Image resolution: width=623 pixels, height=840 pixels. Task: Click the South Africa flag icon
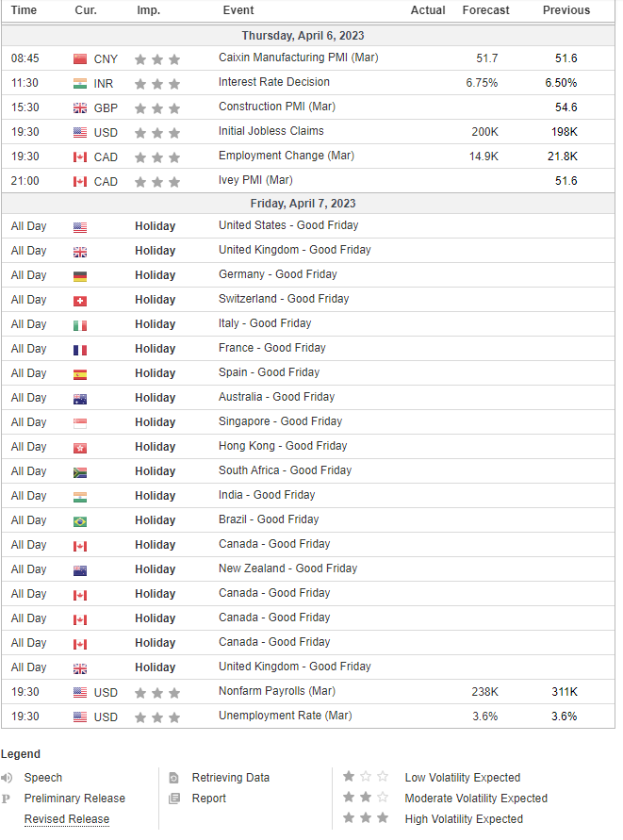point(80,472)
